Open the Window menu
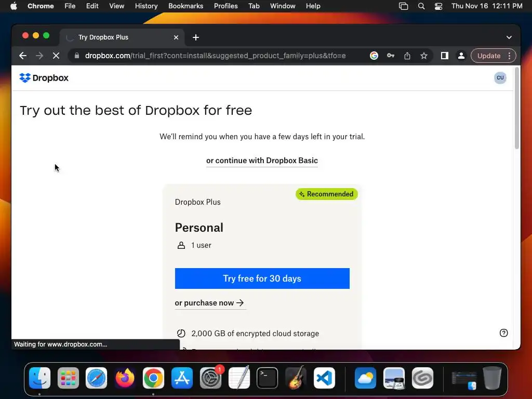The image size is (532, 399). [283, 6]
